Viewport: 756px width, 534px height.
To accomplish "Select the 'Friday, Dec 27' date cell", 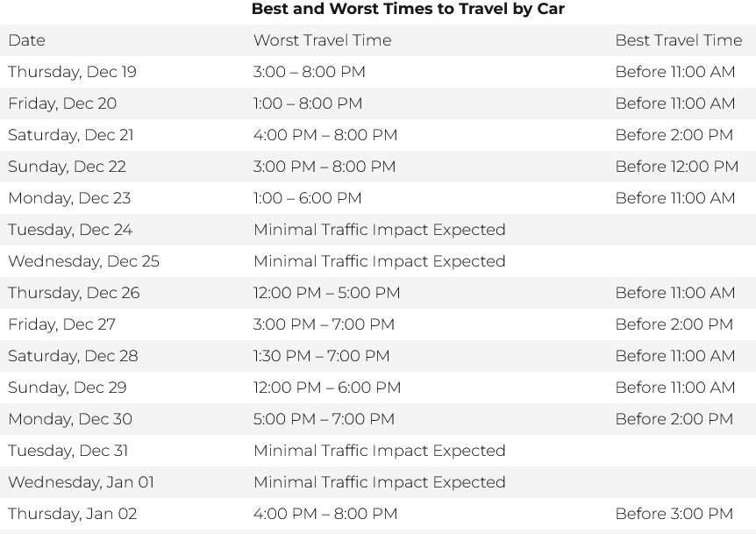I will click(x=61, y=324).
